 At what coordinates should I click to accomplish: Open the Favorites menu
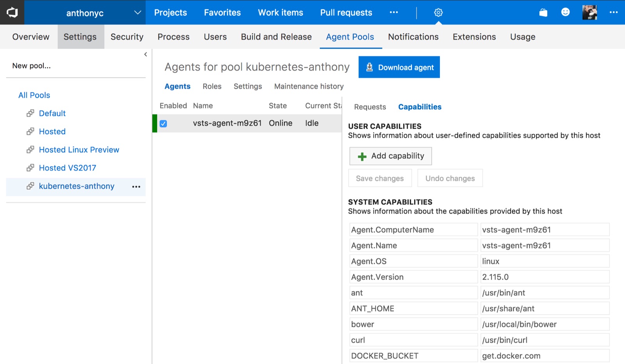[x=222, y=12]
